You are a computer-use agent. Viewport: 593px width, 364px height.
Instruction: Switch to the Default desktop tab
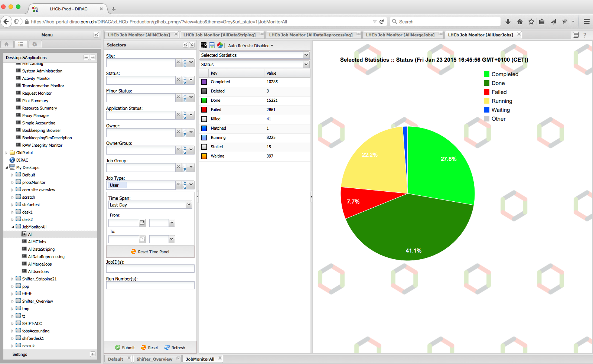coord(115,359)
